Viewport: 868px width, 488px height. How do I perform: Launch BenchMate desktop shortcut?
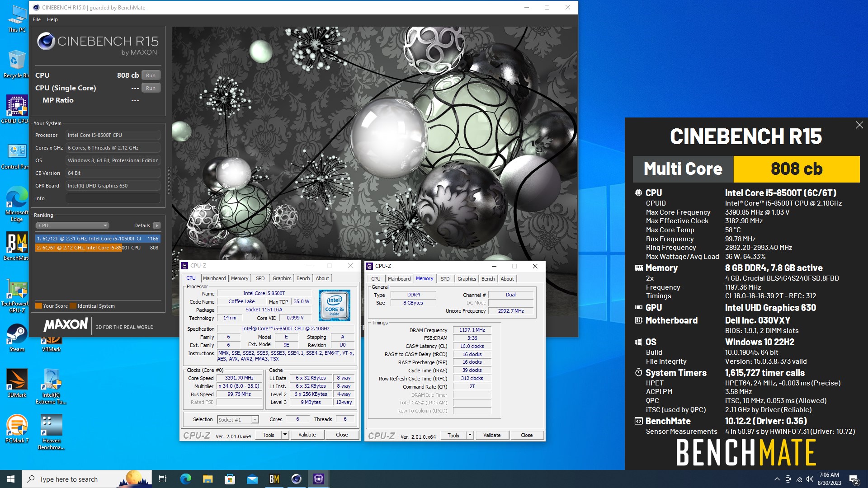coord(16,247)
